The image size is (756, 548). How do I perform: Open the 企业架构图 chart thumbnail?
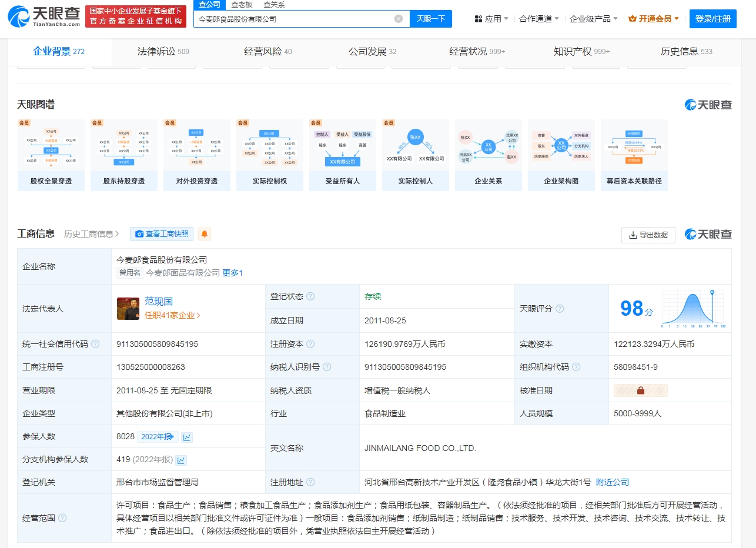tap(561, 155)
